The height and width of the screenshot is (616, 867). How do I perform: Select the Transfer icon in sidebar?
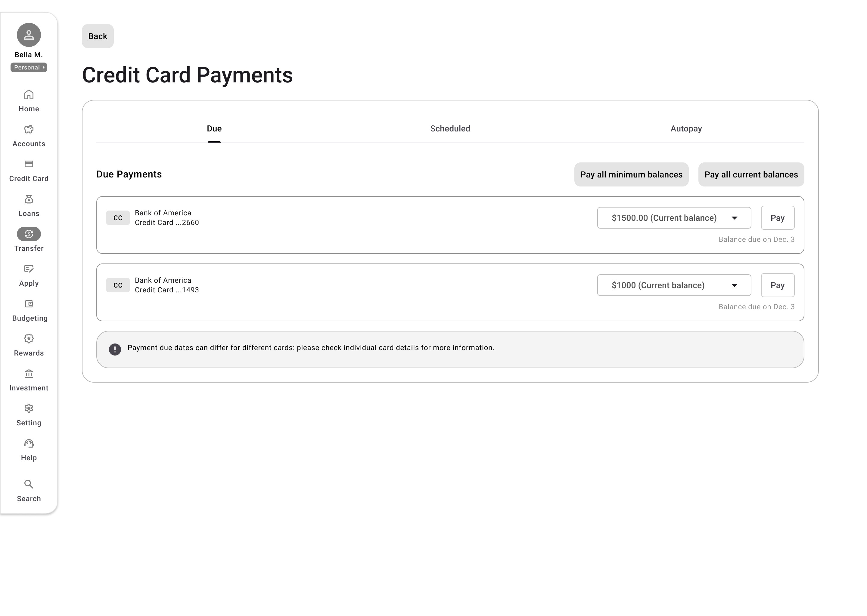29,234
